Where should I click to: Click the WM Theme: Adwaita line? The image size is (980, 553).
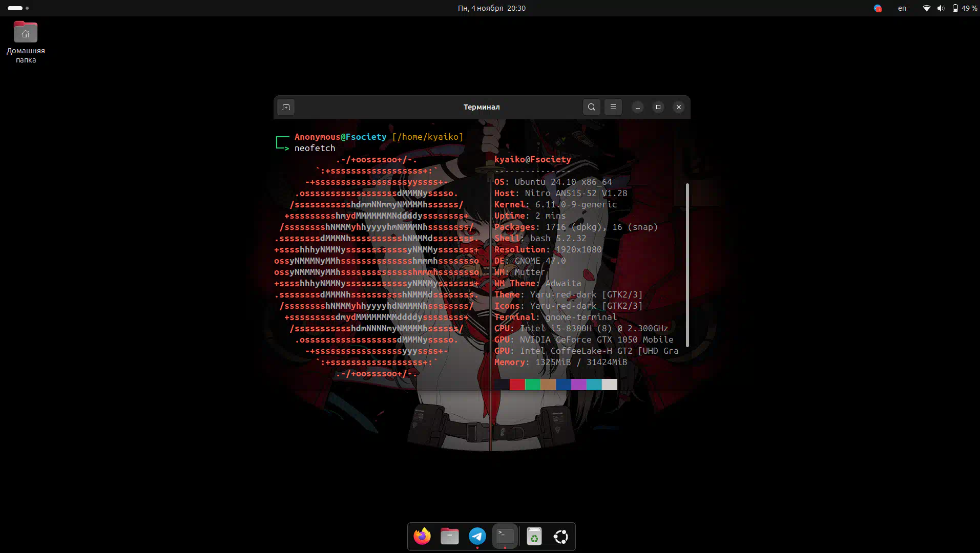537,283
